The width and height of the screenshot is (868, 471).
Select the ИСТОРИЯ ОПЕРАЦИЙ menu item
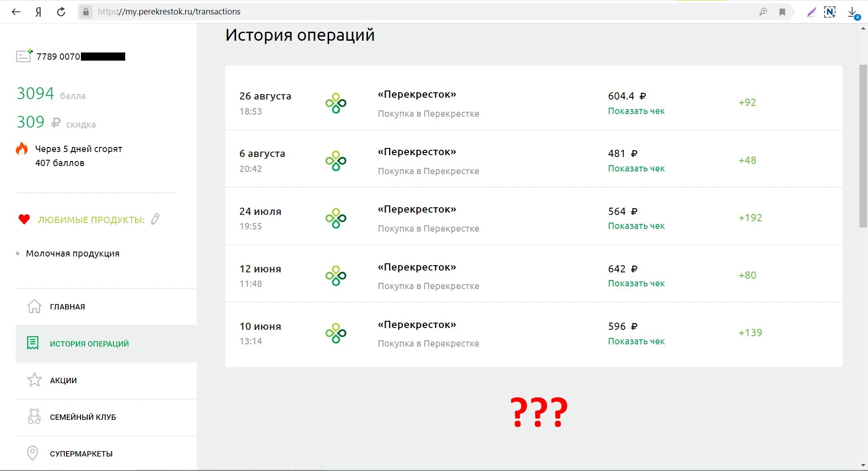[106, 343]
